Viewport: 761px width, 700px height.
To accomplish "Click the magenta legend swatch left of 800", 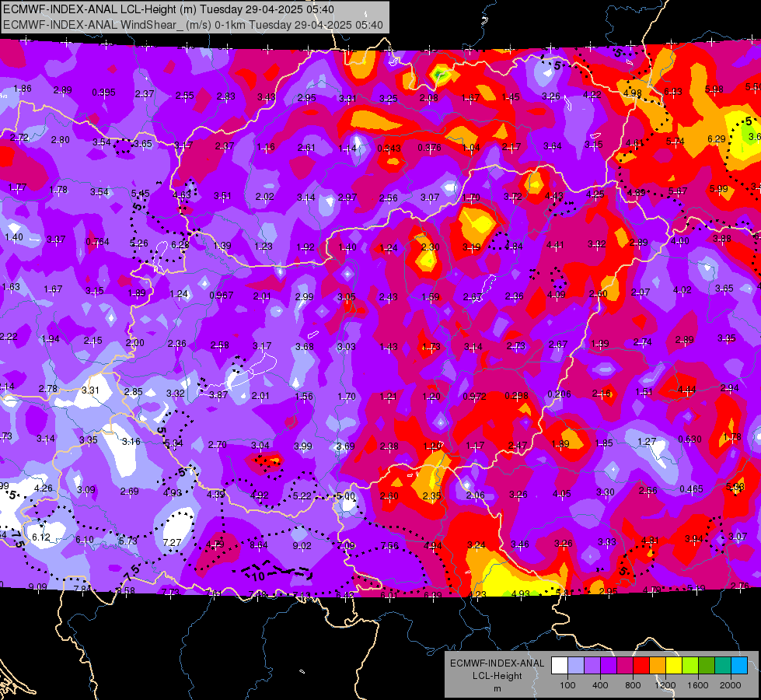I will pyautogui.click(x=625, y=666).
